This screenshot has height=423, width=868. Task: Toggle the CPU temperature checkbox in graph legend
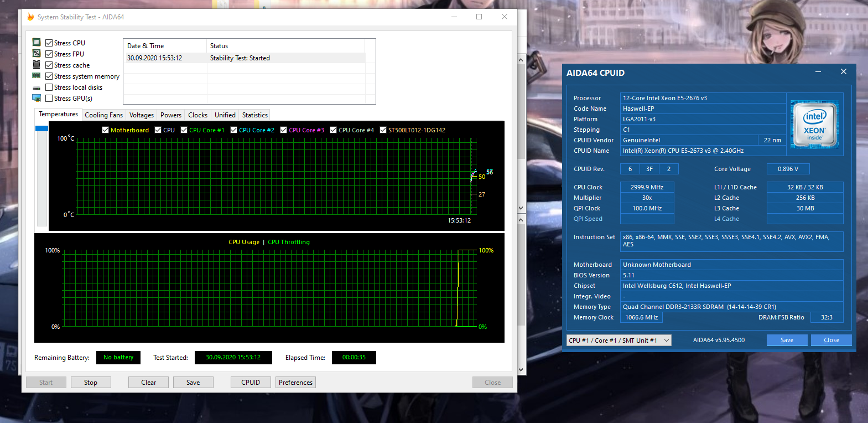(158, 130)
